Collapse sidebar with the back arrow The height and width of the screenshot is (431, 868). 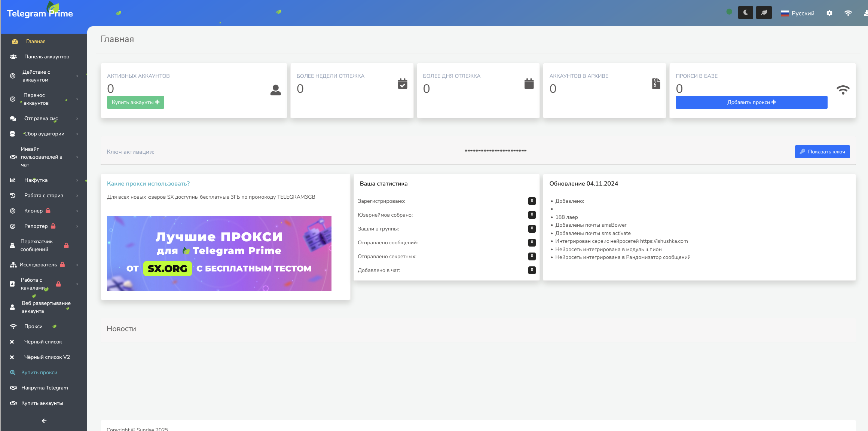pos(44,421)
